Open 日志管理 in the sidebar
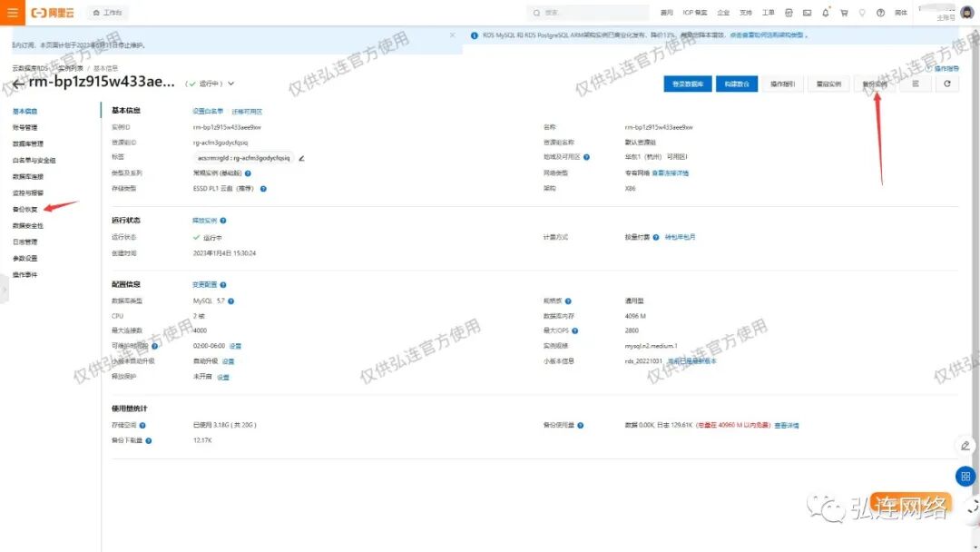980x552 pixels. (x=25, y=241)
